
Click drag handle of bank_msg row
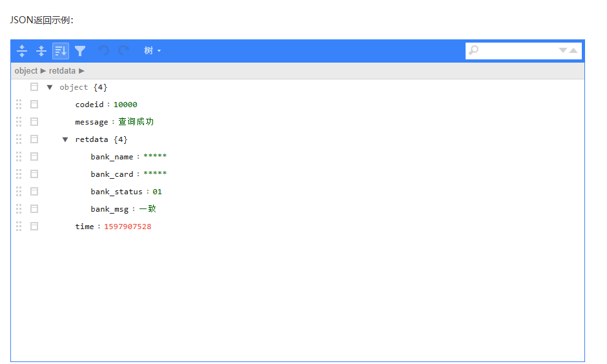(x=19, y=209)
